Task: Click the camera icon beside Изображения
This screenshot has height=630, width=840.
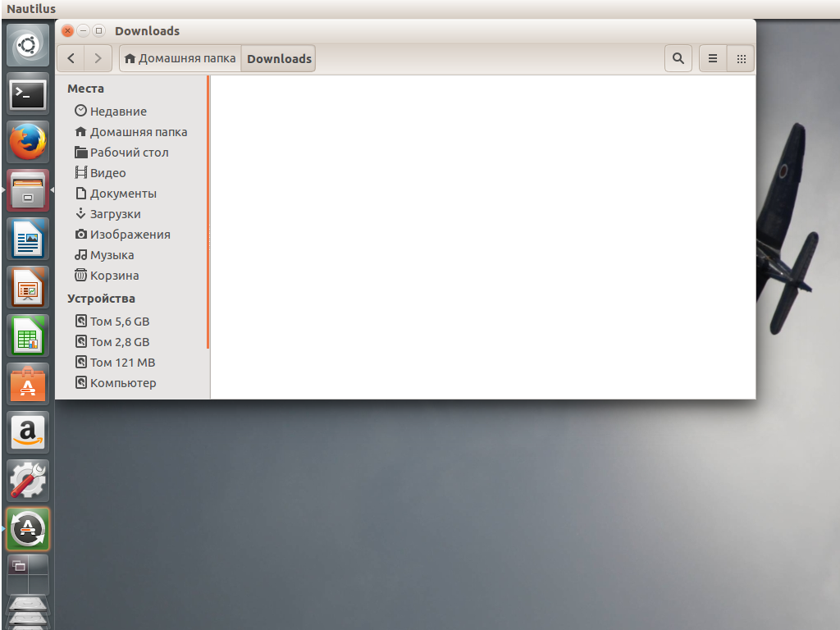Action: click(x=81, y=234)
